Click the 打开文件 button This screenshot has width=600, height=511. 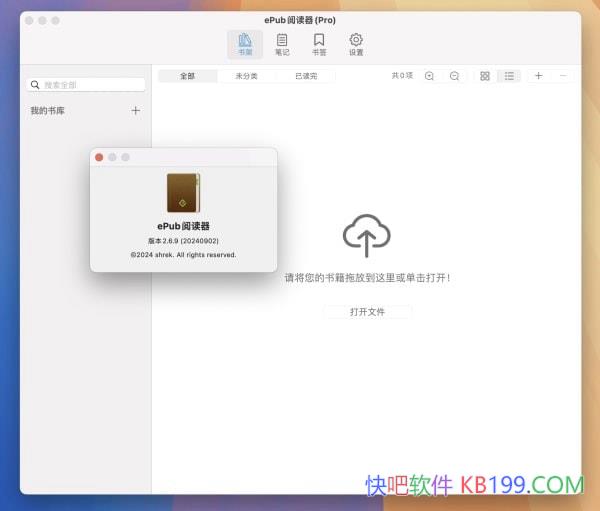[x=367, y=312]
